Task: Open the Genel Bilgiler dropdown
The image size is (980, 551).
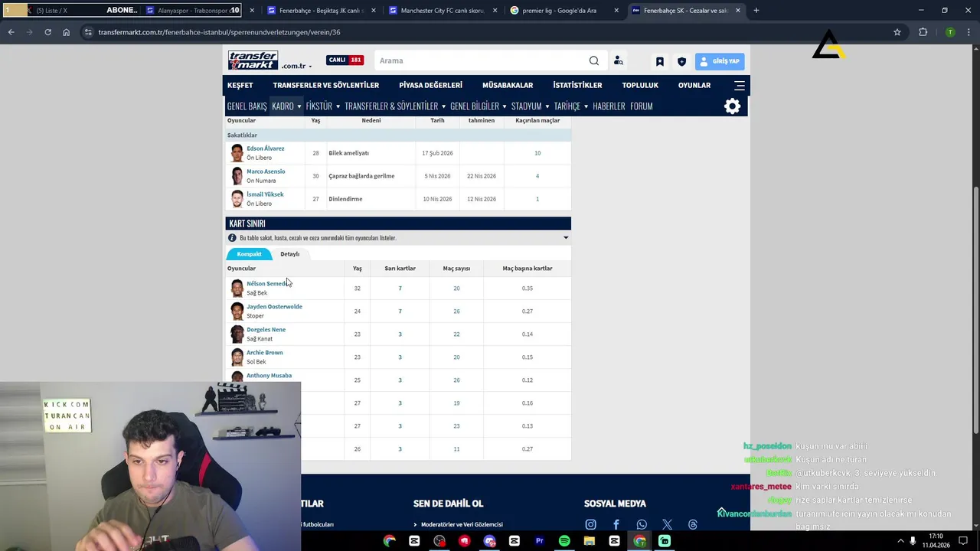Action: (479, 106)
